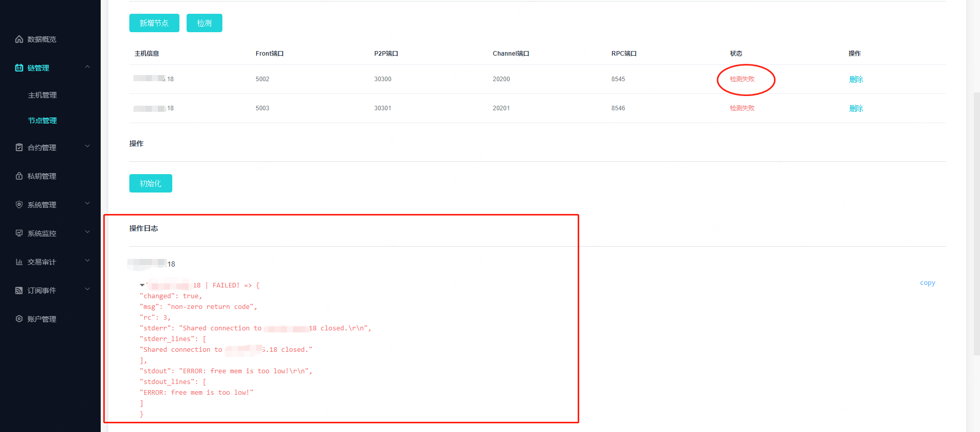
Task: Expand the 交易审计 menu chevron
Action: [x=87, y=260]
